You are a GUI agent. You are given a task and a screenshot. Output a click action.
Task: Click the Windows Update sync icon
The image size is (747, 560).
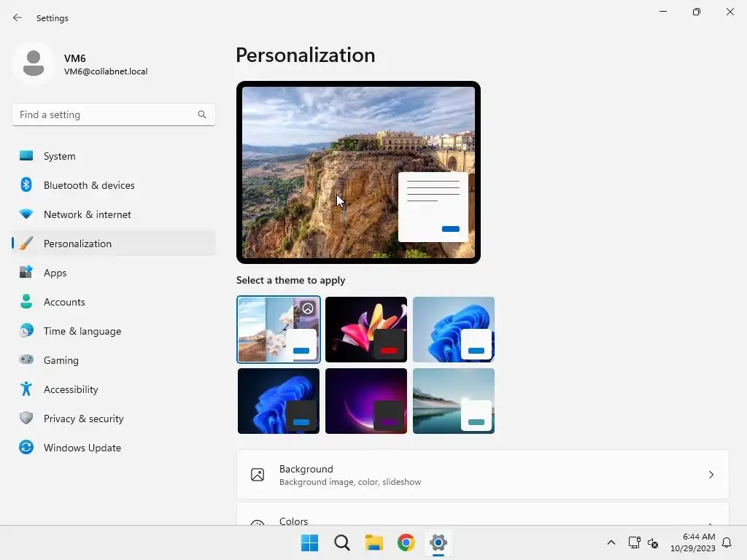[x=26, y=447]
